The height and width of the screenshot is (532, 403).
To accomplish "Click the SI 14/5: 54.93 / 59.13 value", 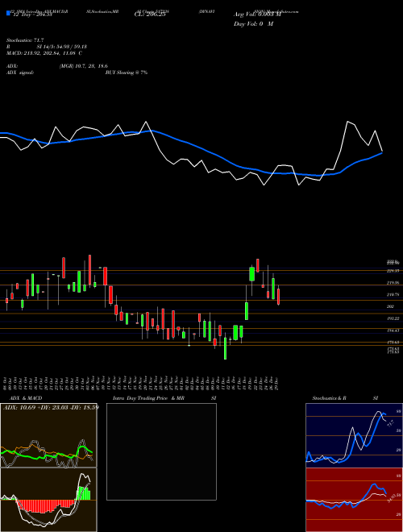I will click(x=62, y=47).
